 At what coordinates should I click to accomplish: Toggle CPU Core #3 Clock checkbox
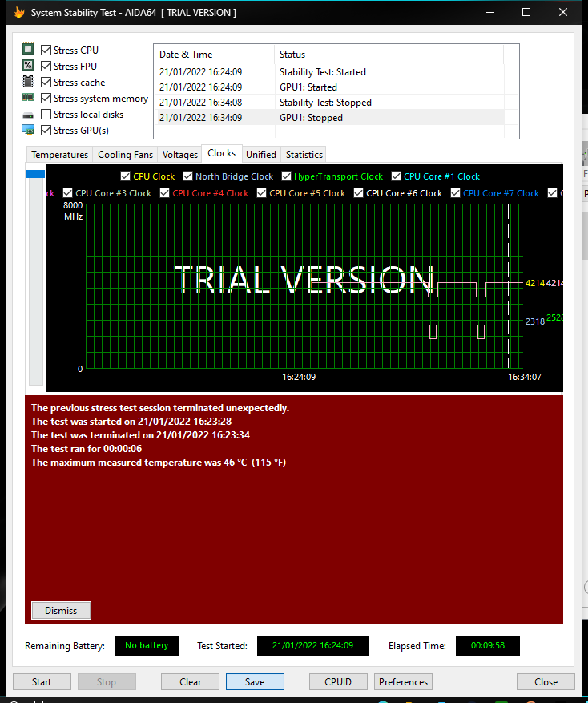click(x=67, y=193)
